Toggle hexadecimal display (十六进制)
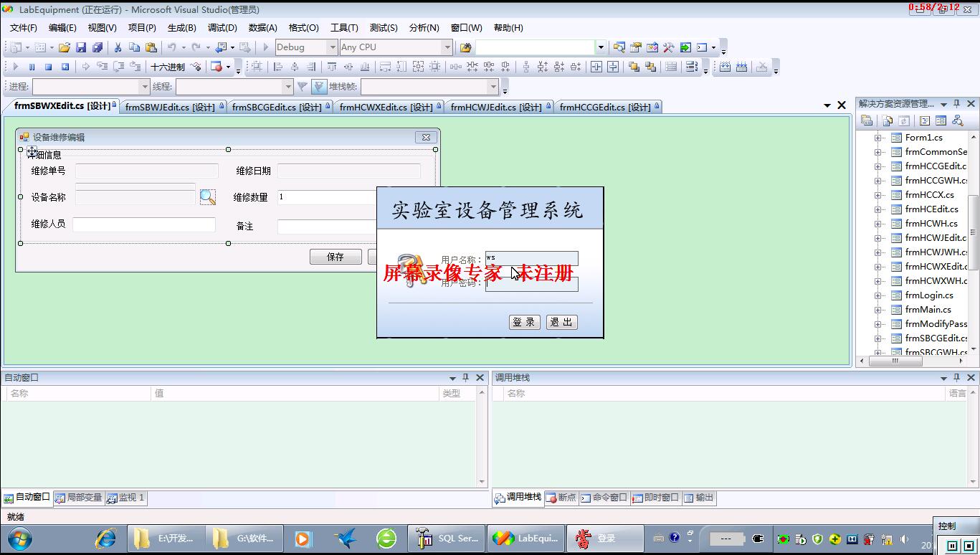980x555 pixels. 168,67
